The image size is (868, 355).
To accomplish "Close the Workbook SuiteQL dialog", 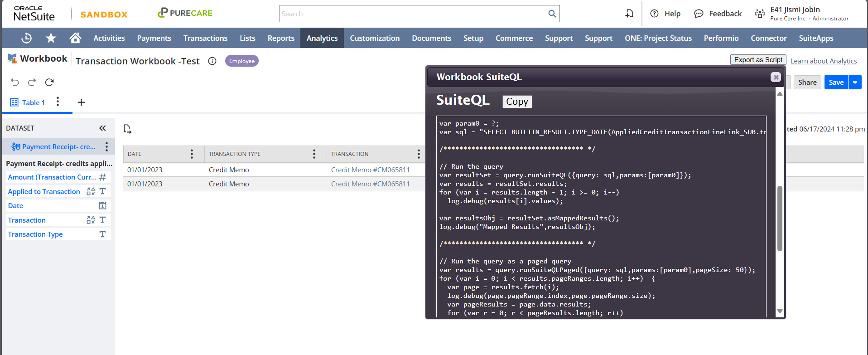I will [776, 77].
